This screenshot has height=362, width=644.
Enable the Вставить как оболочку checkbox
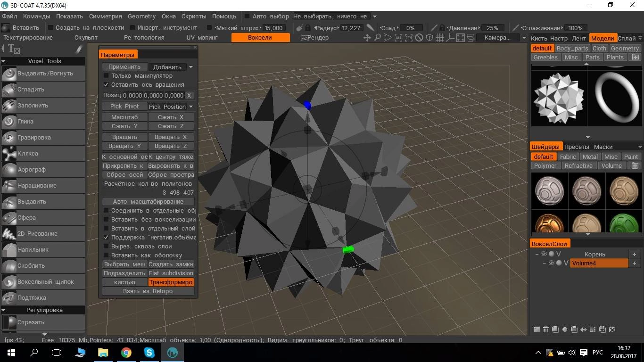106,255
